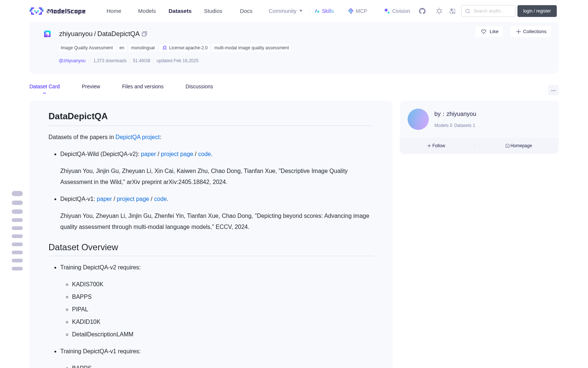Follow the user zhiyuanyou

click(436, 146)
